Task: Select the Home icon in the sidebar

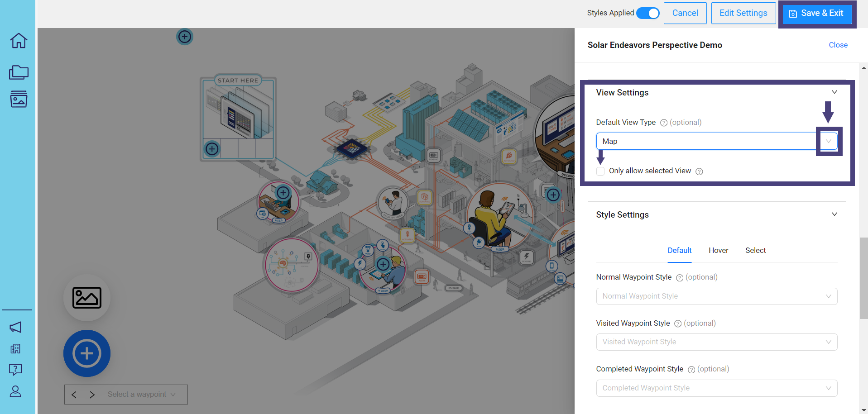Action: click(x=18, y=40)
